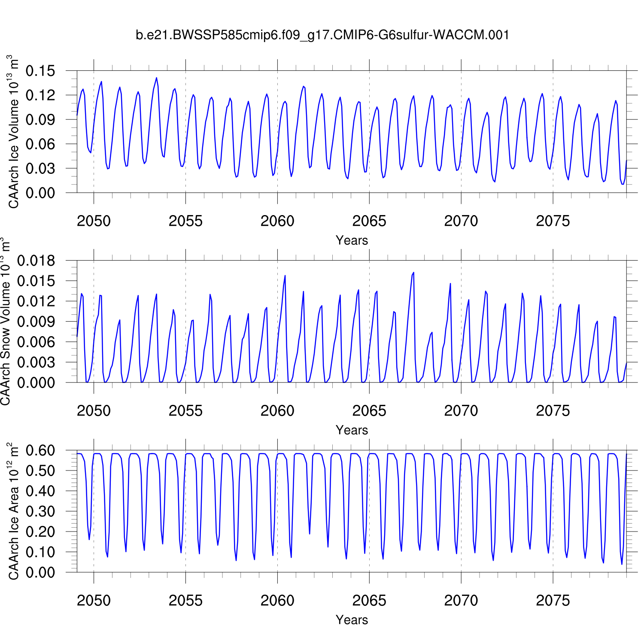
Task: Click the 2065 tick label in the middle panel
Action: 369,411
